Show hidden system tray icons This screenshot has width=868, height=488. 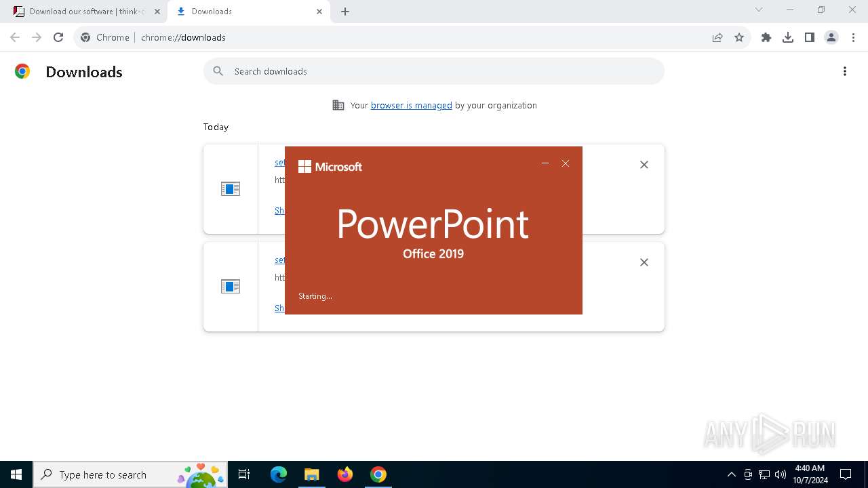click(x=731, y=474)
